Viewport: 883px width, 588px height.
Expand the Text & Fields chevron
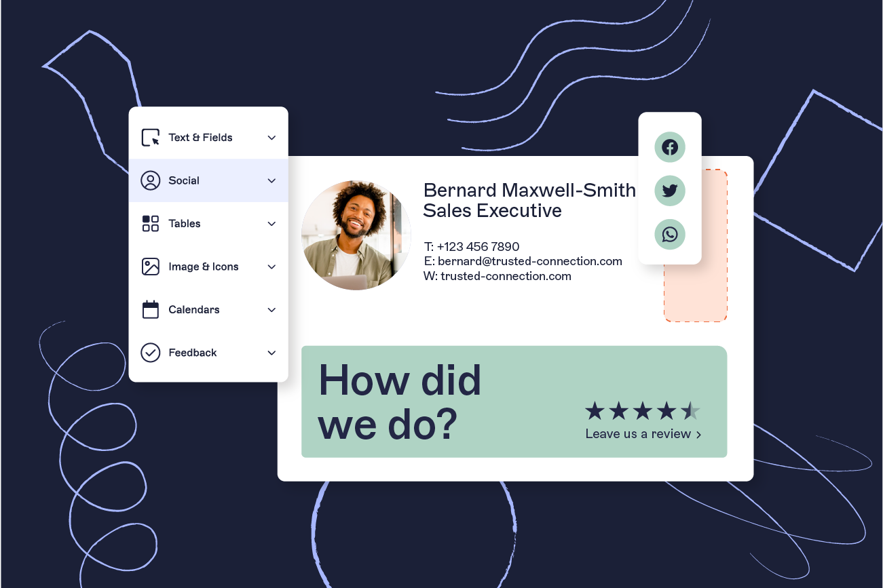[x=271, y=138]
